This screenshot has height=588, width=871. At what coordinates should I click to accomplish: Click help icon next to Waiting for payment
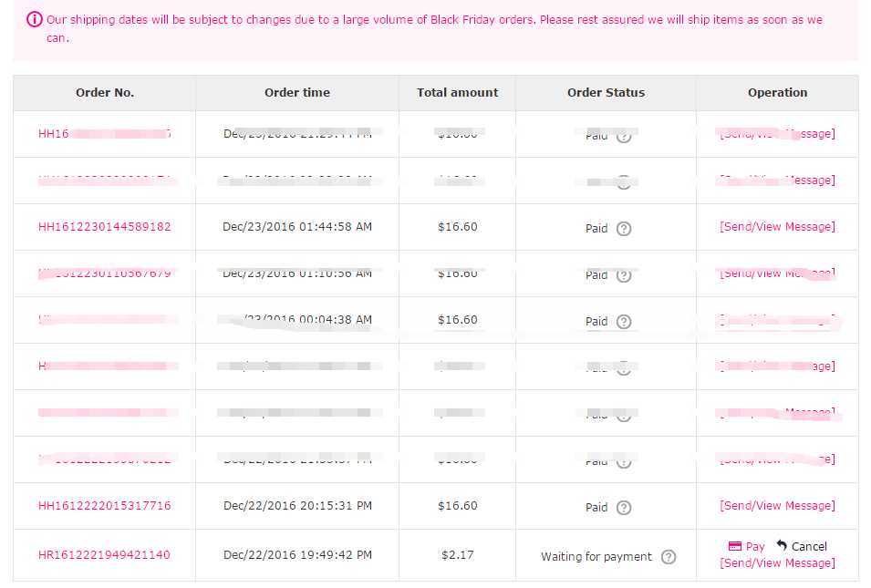(x=669, y=557)
